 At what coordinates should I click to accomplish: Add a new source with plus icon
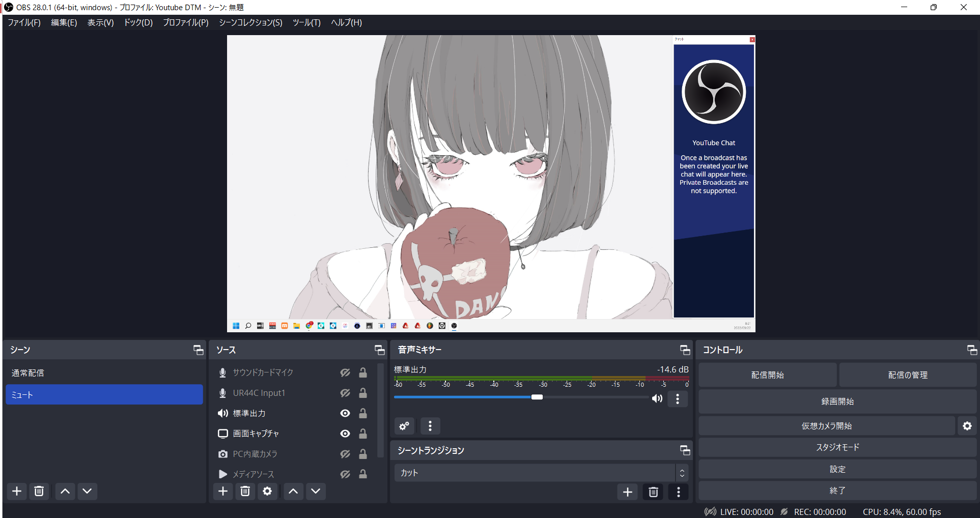point(223,491)
